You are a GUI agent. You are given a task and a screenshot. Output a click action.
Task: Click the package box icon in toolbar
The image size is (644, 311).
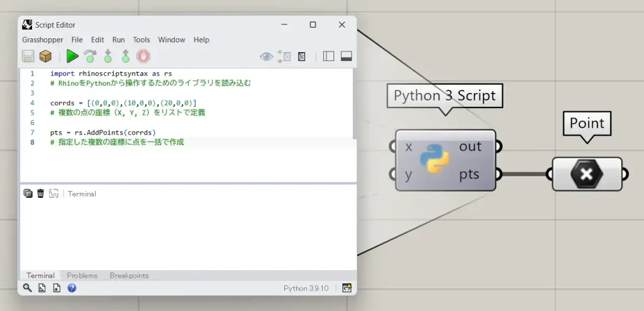[45, 56]
